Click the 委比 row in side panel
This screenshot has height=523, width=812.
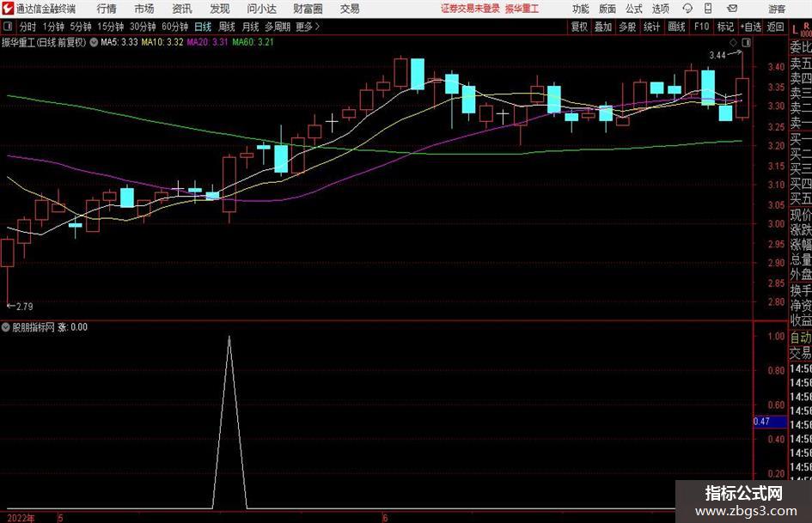[801, 47]
